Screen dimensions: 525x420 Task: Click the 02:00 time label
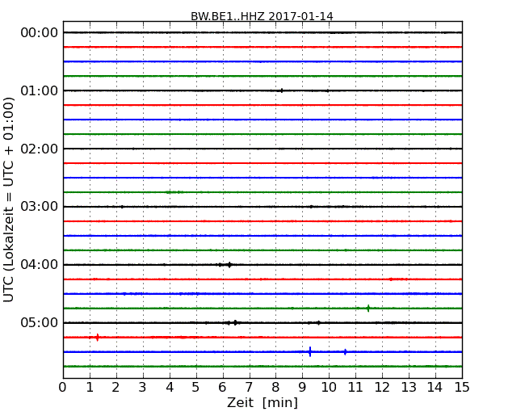tap(40, 149)
